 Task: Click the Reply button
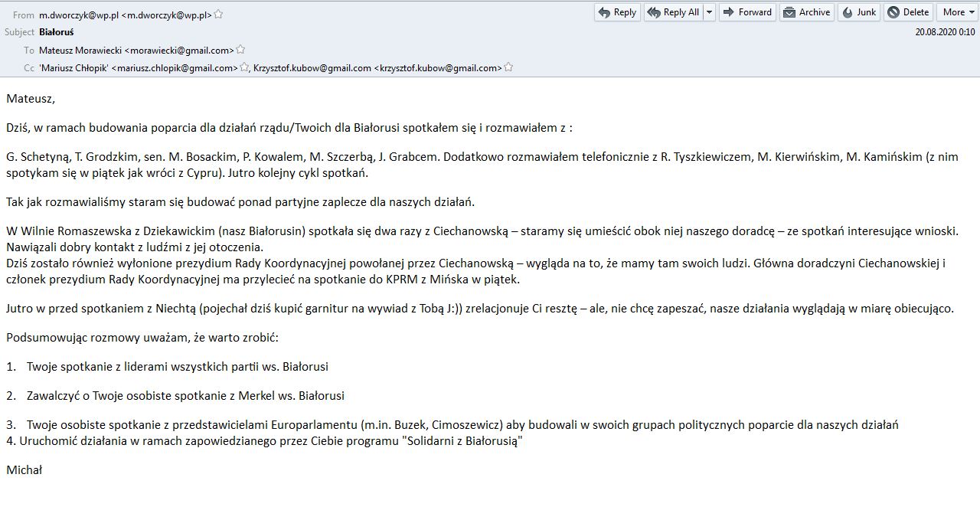coord(617,12)
